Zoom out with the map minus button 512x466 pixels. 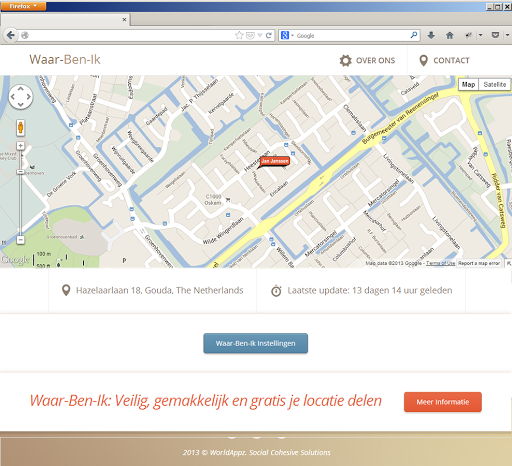(x=20, y=240)
